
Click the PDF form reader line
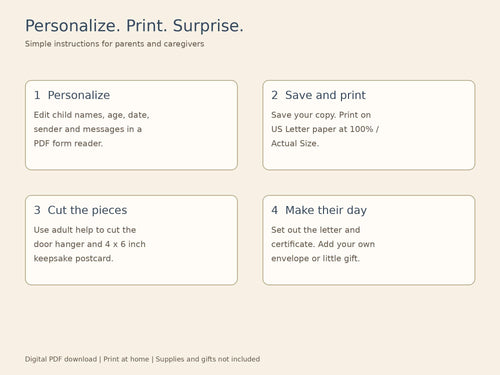click(x=68, y=143)
